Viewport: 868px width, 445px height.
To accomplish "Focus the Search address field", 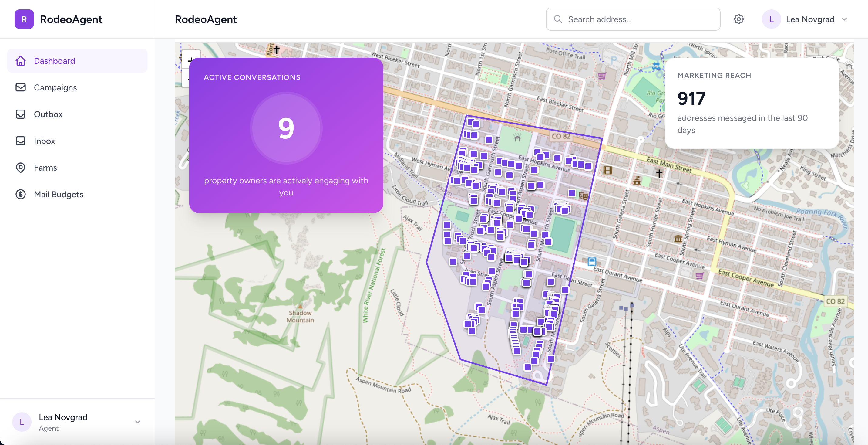I will coord(633,19).
